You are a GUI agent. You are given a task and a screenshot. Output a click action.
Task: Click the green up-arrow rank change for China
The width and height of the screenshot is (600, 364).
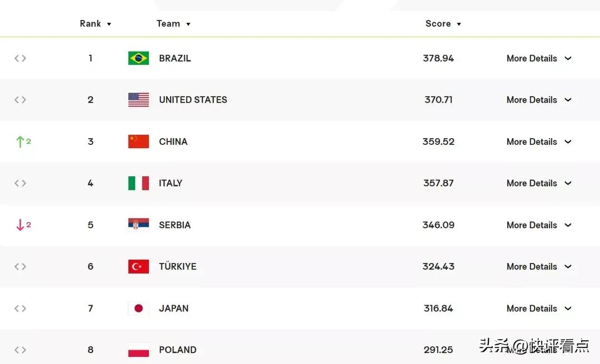[x=23, y=141]
